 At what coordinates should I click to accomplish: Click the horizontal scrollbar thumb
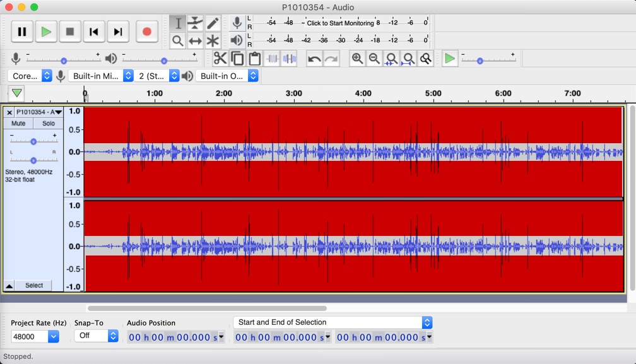tap(207, 308)
